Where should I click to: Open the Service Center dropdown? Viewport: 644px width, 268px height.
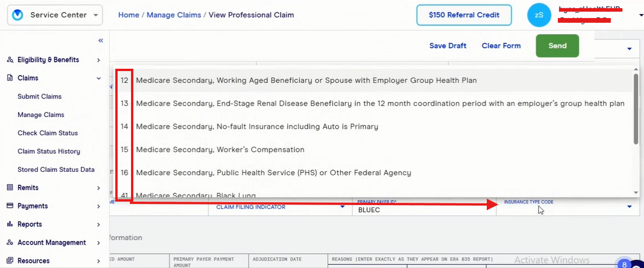(55, 15)
